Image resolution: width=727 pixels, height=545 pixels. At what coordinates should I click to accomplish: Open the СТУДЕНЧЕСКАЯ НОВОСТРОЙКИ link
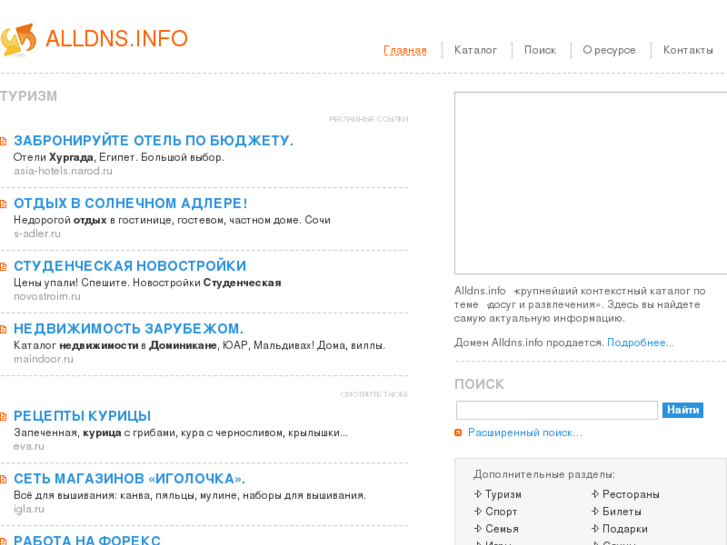coord(130,266)
